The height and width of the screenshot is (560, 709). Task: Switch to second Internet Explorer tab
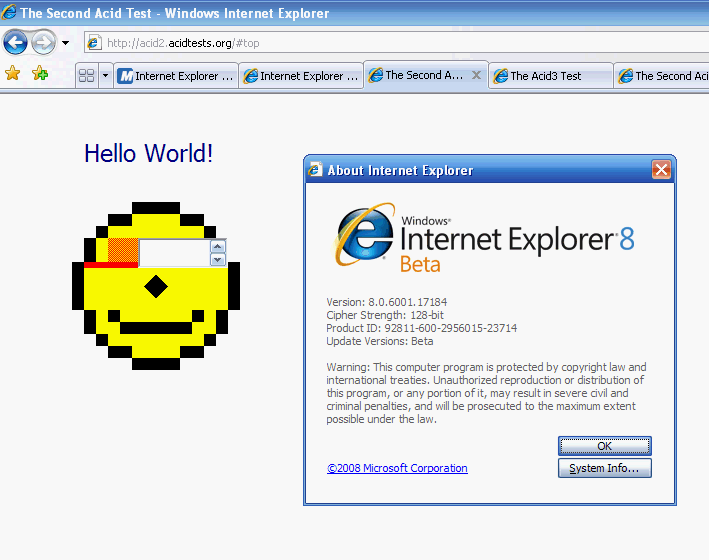pyautogui.click(x=301, y=76)
